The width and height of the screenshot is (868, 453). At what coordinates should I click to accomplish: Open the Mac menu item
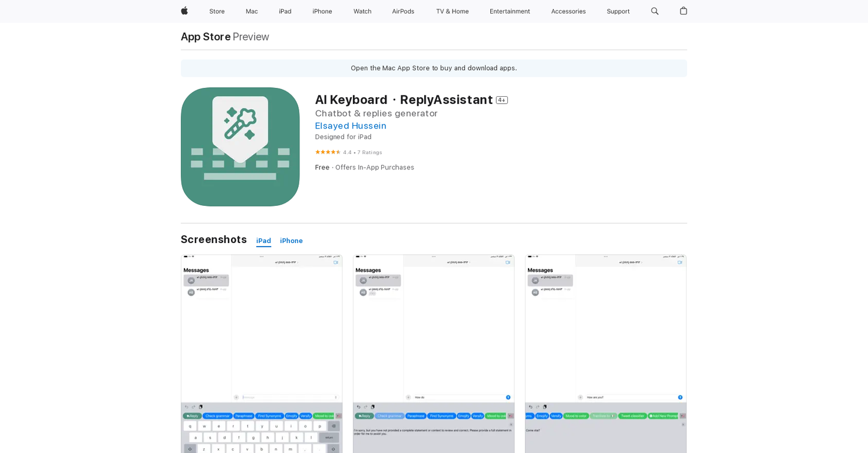[x=252, y=11]
